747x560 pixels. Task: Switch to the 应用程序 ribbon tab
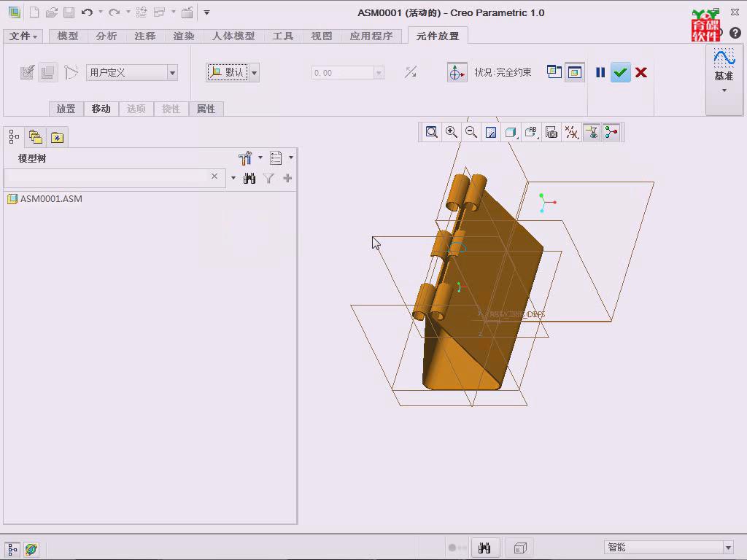point(371,36)
